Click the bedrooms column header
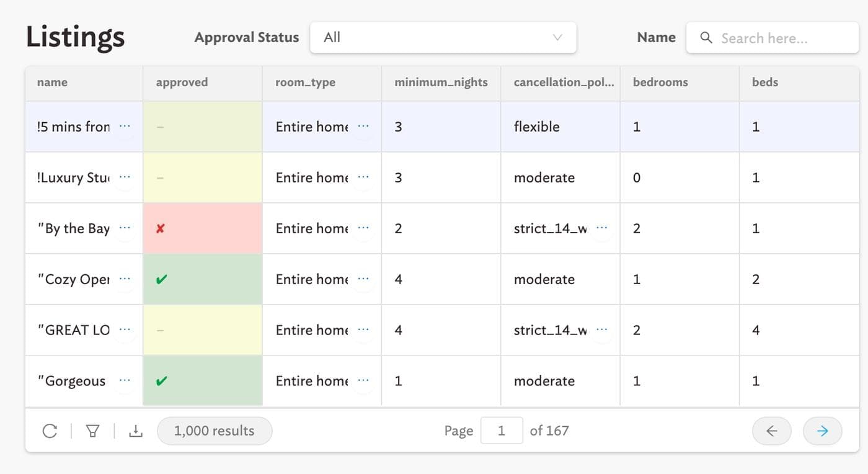 [660, 83]
